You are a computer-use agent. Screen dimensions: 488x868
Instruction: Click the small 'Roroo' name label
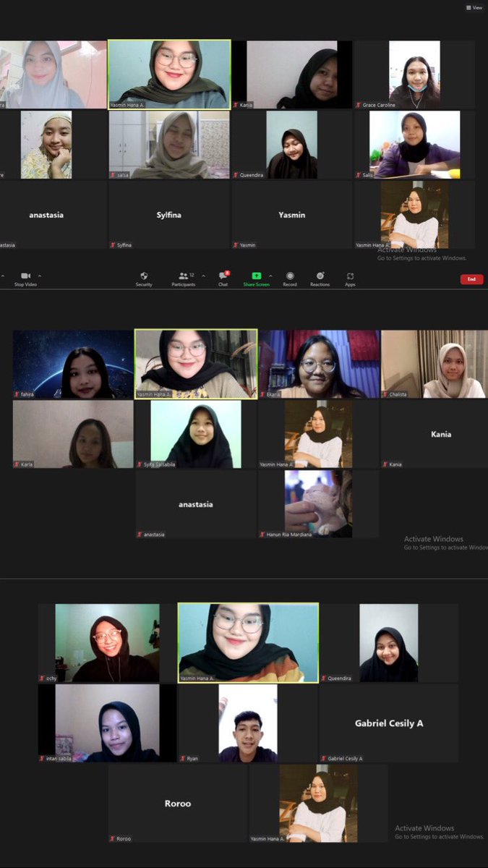click(124, 839)
